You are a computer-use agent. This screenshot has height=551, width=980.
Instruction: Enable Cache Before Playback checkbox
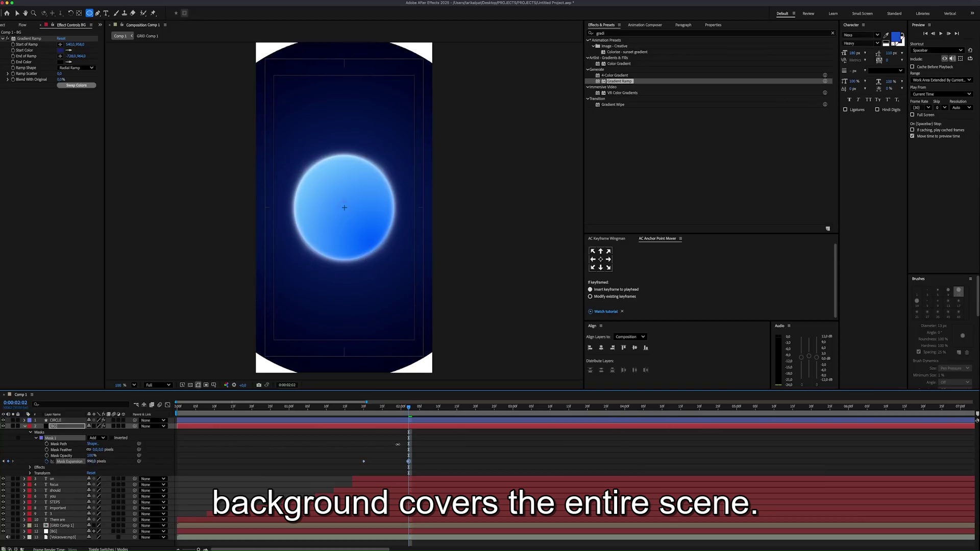[x=912, y=67]
